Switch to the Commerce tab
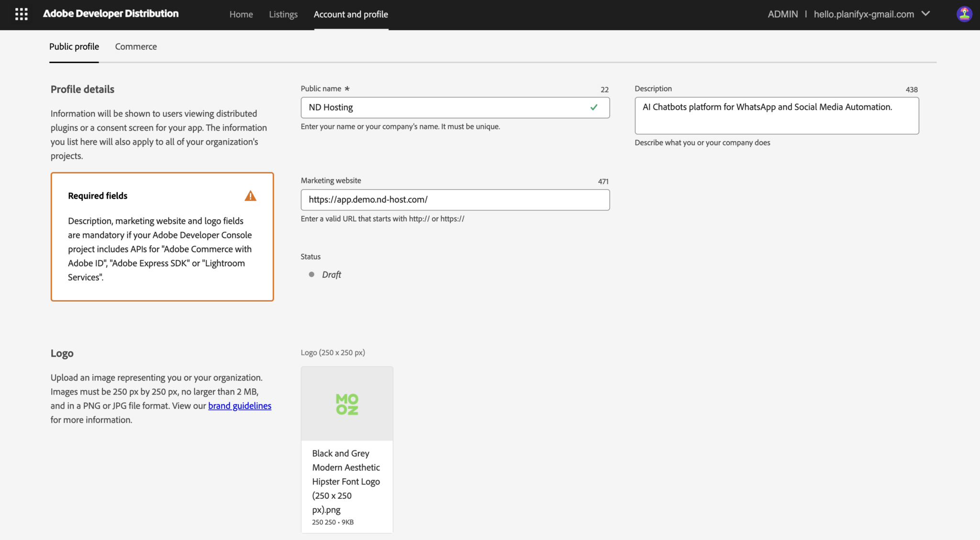 136,46
